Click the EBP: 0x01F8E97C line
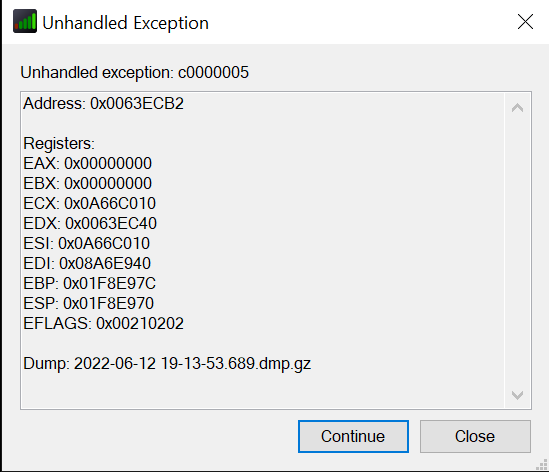 [89, 283]
